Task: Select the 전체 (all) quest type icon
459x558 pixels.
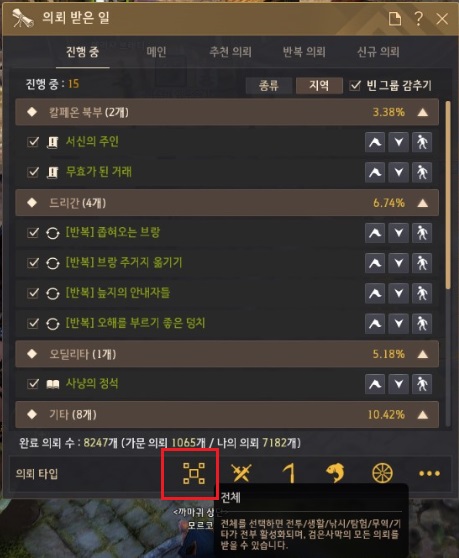Action: pyautogui.click(x=194, y=473)
